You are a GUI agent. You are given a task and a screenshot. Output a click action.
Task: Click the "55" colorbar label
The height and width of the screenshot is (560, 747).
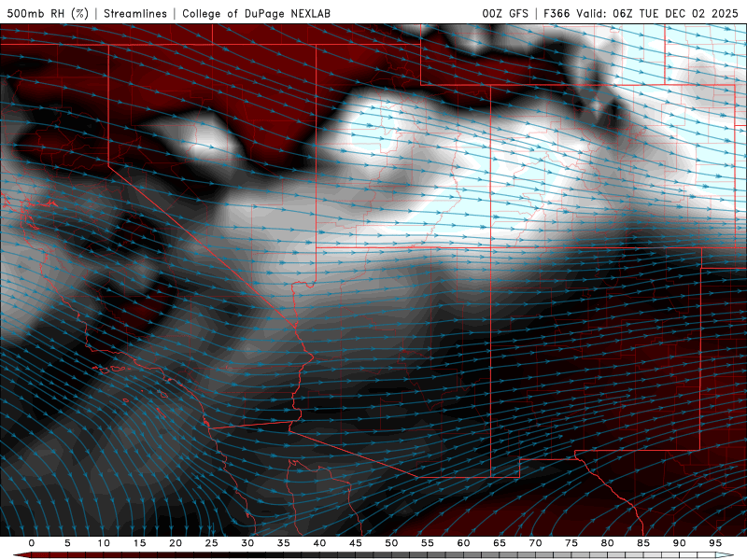[428, 543]
